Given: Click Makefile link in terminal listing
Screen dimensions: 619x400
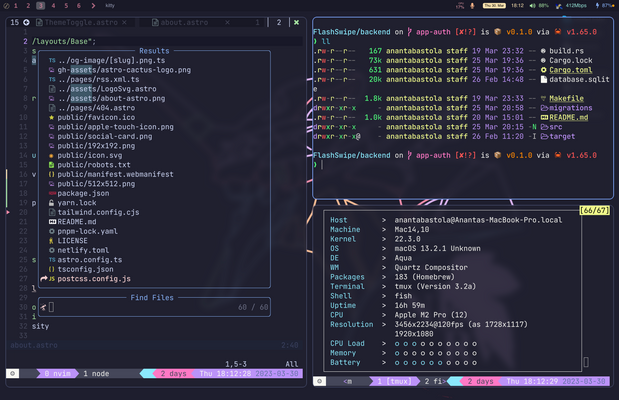Looking at the screenshot, I should (x=566, y=98).
